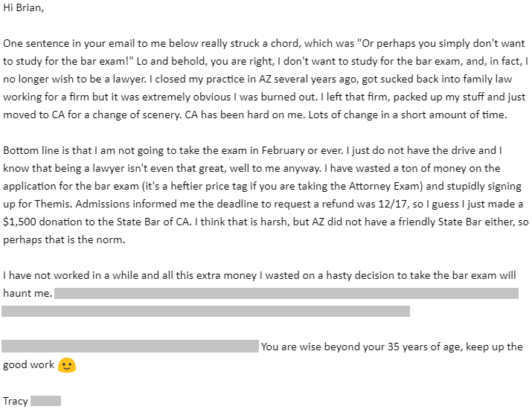The image size is (532, 412).
Task: Click the smiley face emoji
Action: (x=67, y=365)
